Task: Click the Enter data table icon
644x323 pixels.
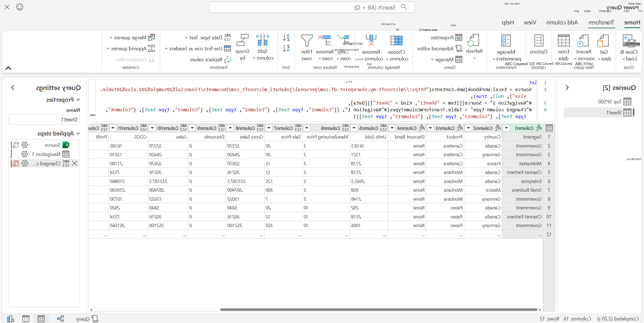Action: pos(563,41)
